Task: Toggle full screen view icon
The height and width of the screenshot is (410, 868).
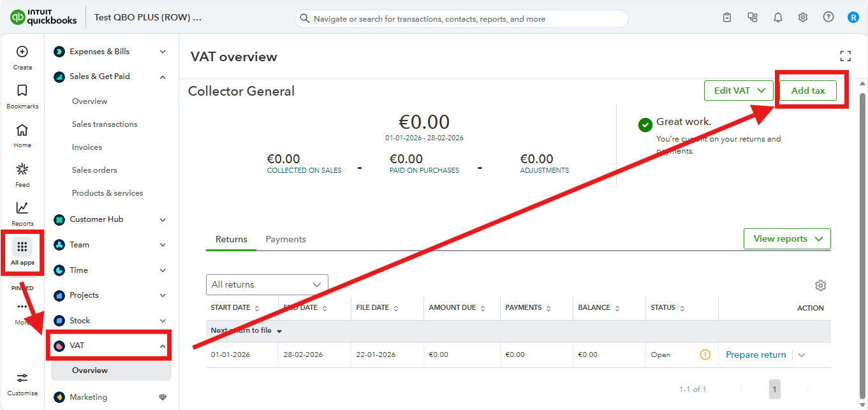Action: click(x=846, y=56)
